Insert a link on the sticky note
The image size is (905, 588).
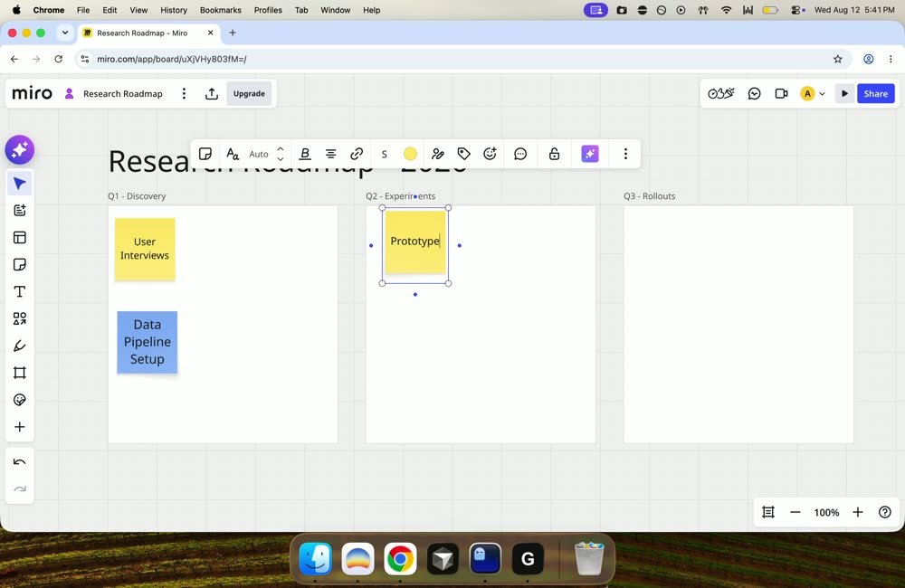click(357, 154)
